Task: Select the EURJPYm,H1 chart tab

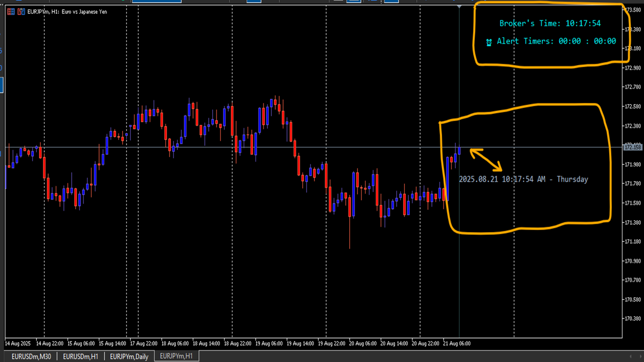Action: pos(176,356)
